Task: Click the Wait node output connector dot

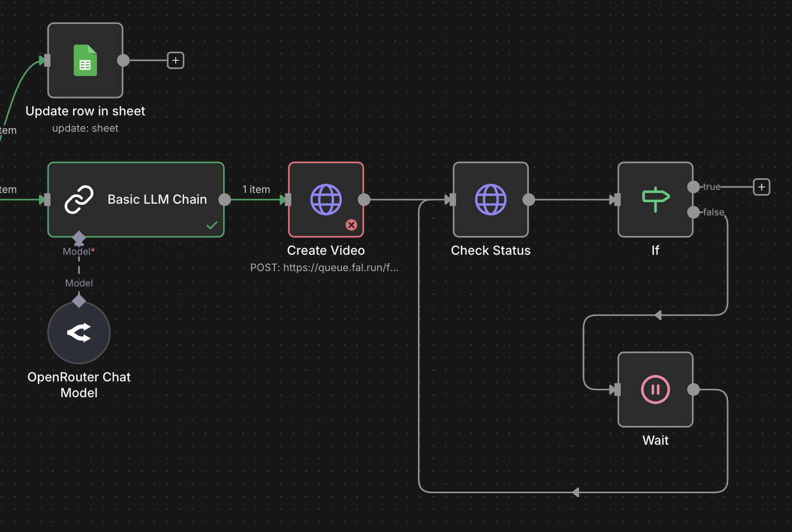Action: pyautogui.click(x=693, y=389)
